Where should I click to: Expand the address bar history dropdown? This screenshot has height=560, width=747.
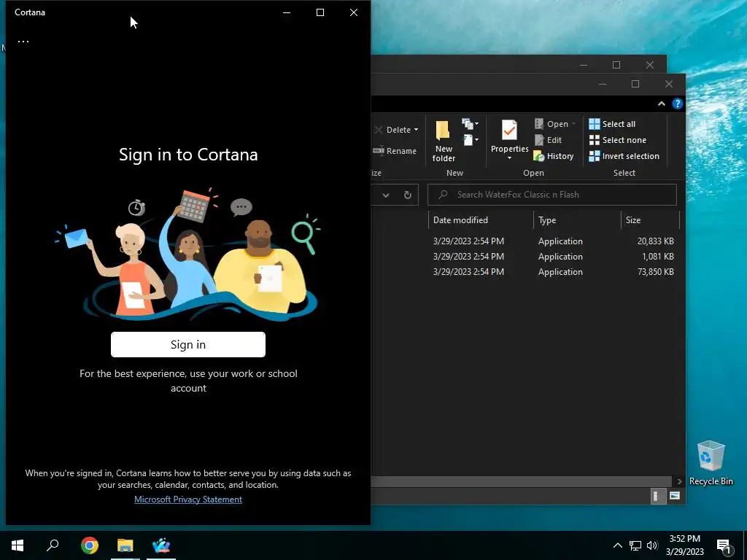[386, 195]
